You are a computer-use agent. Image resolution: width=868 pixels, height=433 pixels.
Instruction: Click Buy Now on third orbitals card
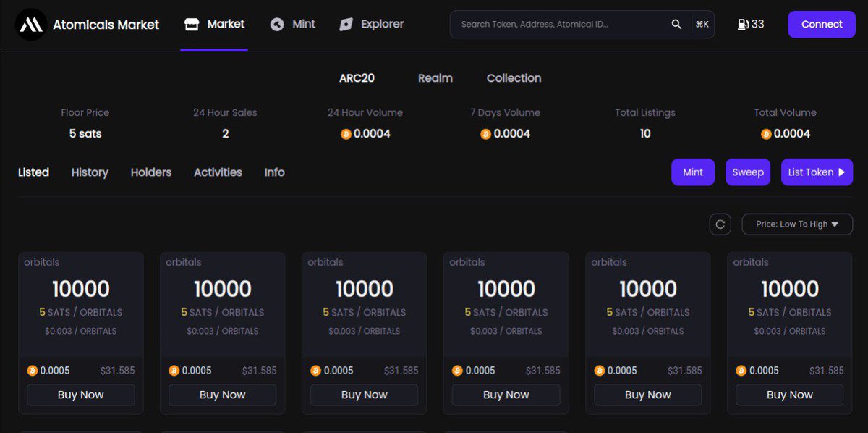[x=365, y=395]
